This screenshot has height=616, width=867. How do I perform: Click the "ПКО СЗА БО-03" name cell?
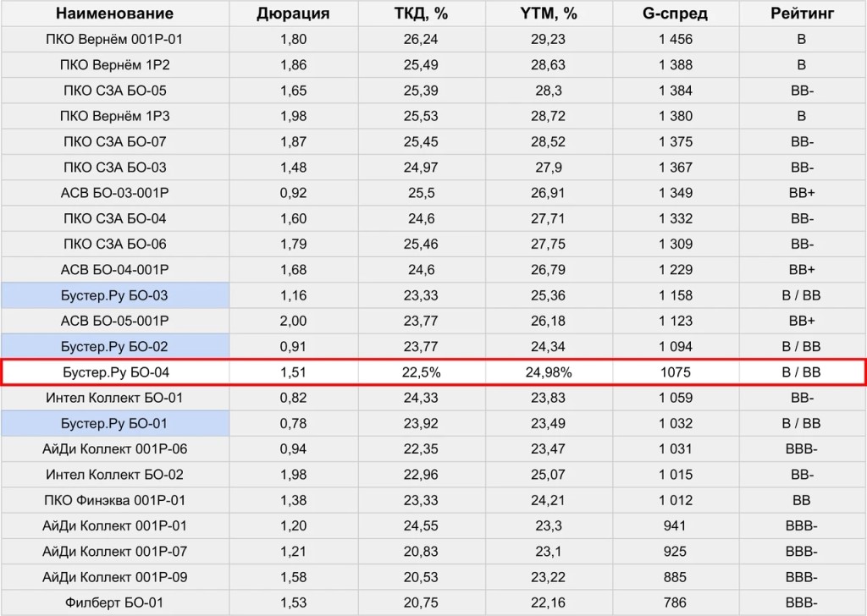(114, 168)
